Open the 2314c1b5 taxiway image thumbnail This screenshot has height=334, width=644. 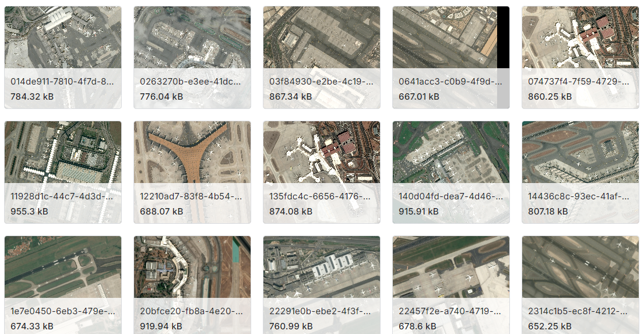(580, 267)
